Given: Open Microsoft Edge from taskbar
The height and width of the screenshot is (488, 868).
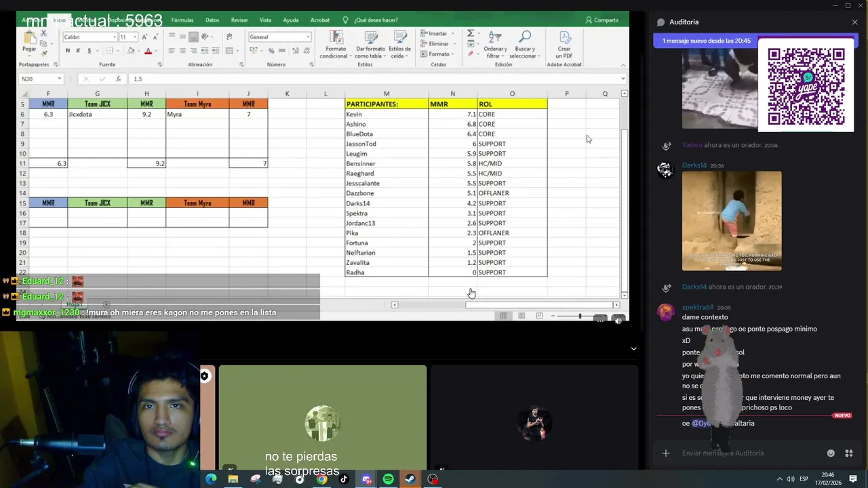Looking at the screenshot, I should click(x=211, y=479).
